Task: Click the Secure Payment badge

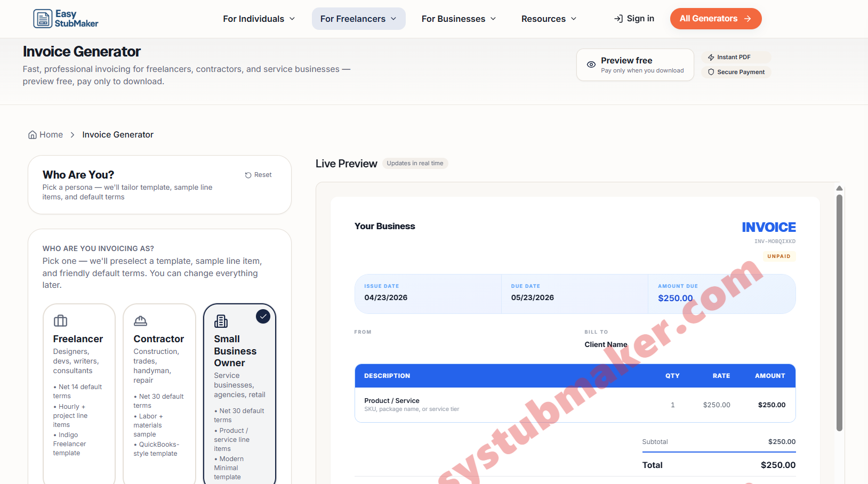Action: [736, 72]
